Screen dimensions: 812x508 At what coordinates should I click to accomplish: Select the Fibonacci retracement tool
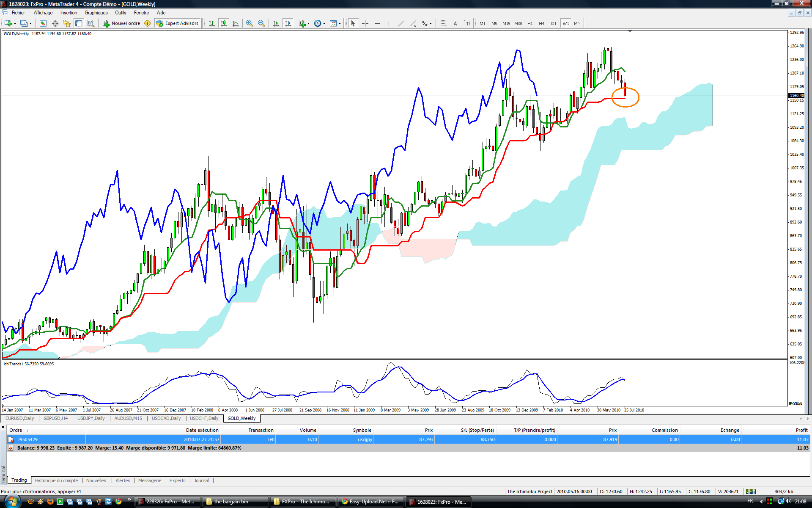click(x=443, y=23)
